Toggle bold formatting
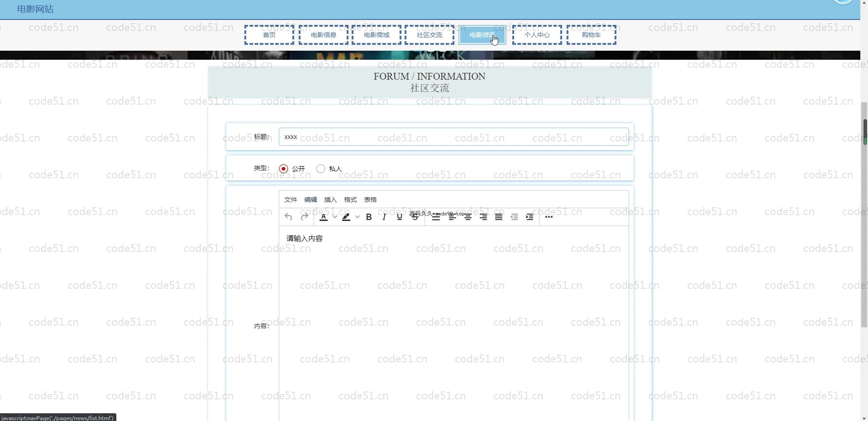 coord(369,217)
